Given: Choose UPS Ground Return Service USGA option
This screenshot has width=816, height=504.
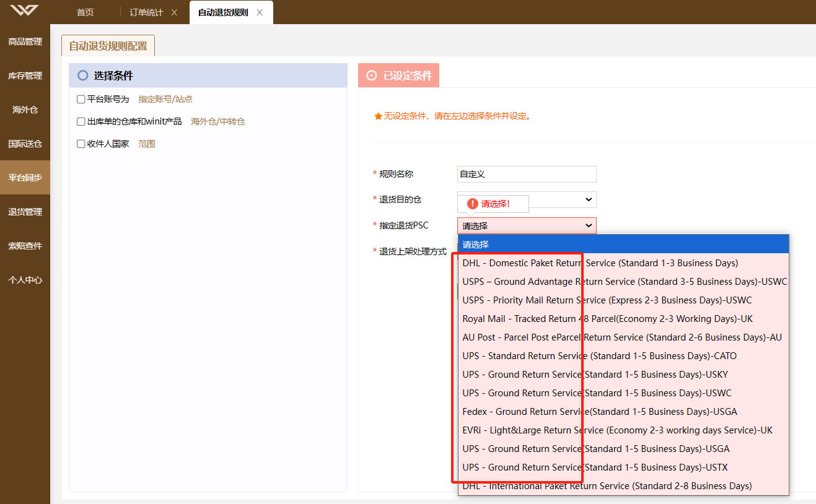Looking at the screenshot, I should 623,448.
